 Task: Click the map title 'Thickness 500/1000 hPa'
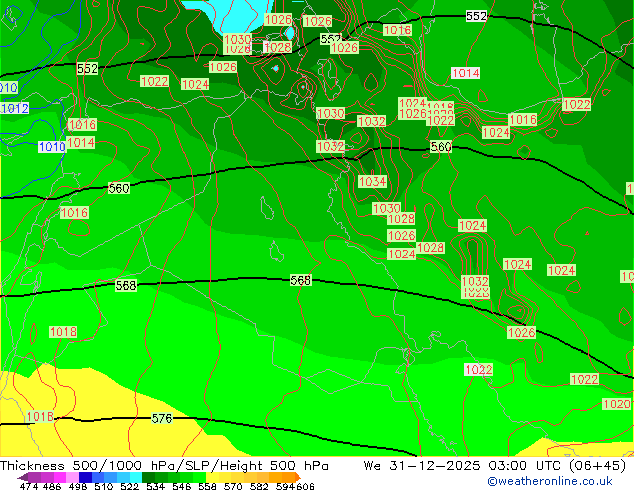(x=89, y=466)
